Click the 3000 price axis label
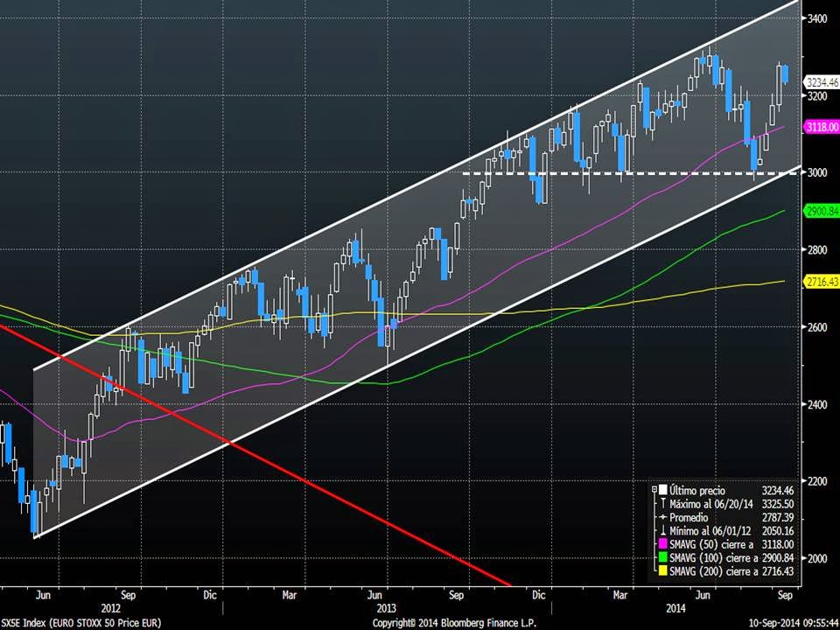This screenshot has width=840, height=630. coord(816,172)
